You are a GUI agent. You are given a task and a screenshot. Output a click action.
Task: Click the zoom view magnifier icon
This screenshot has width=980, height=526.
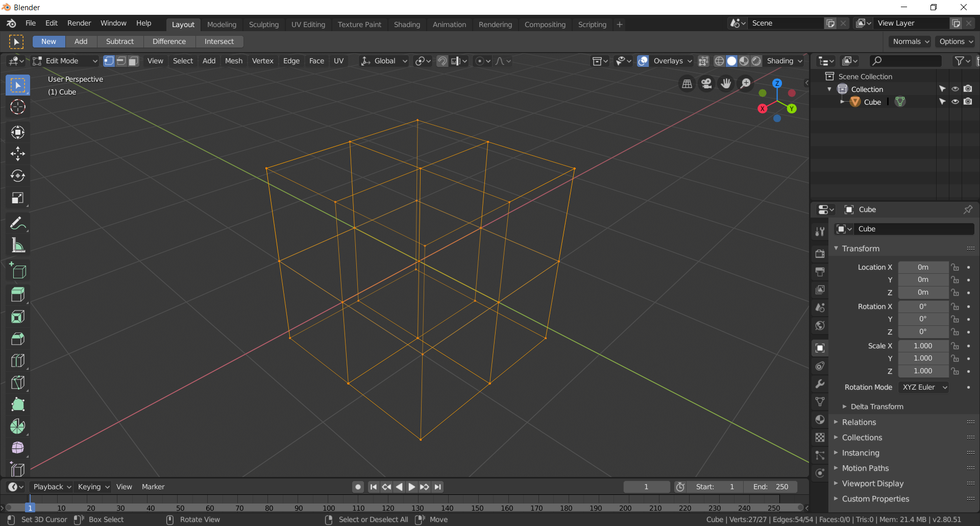click(746, 83)
